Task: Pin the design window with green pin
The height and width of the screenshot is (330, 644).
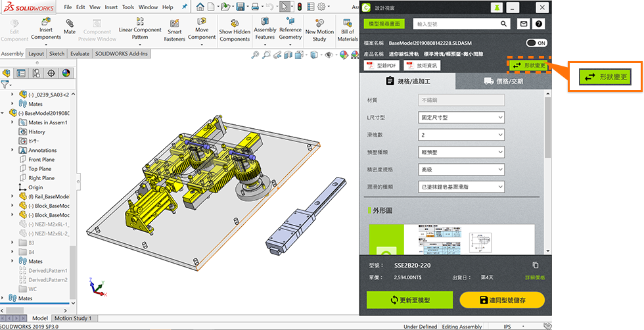Action: (x=497, y=7)
